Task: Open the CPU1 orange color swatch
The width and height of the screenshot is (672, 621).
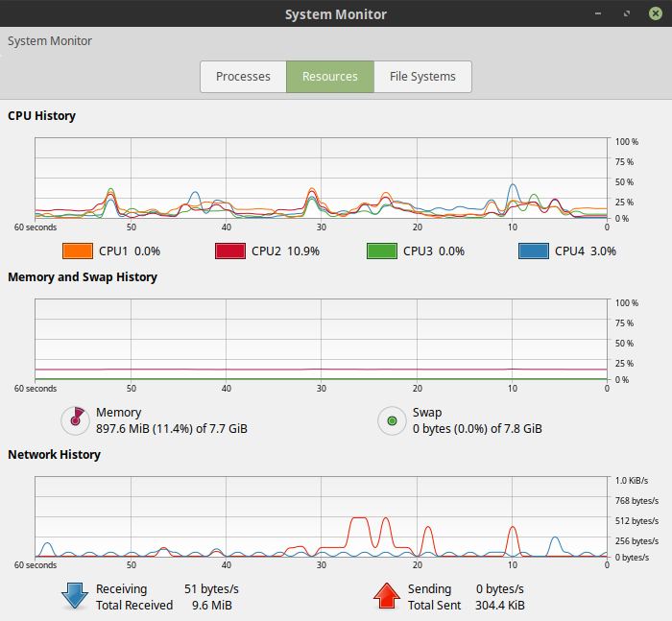Action: [76, 251]
